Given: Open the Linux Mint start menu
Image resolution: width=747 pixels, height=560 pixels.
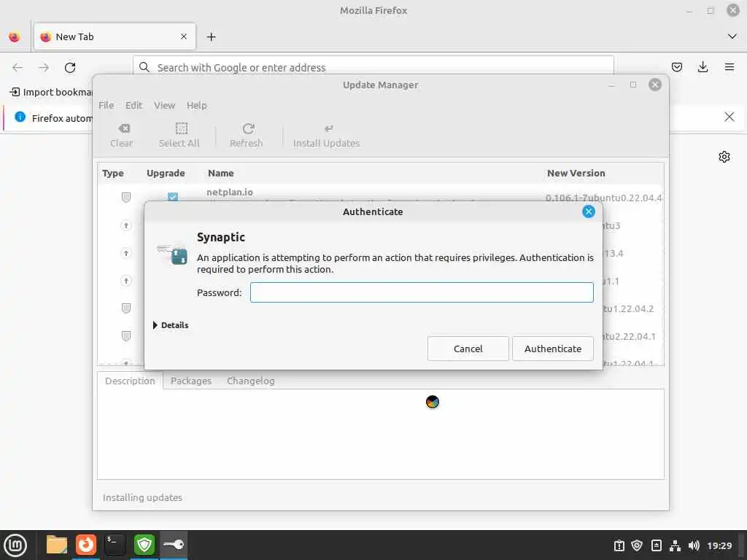Looking at the screenshot, I should click(15, 545).
